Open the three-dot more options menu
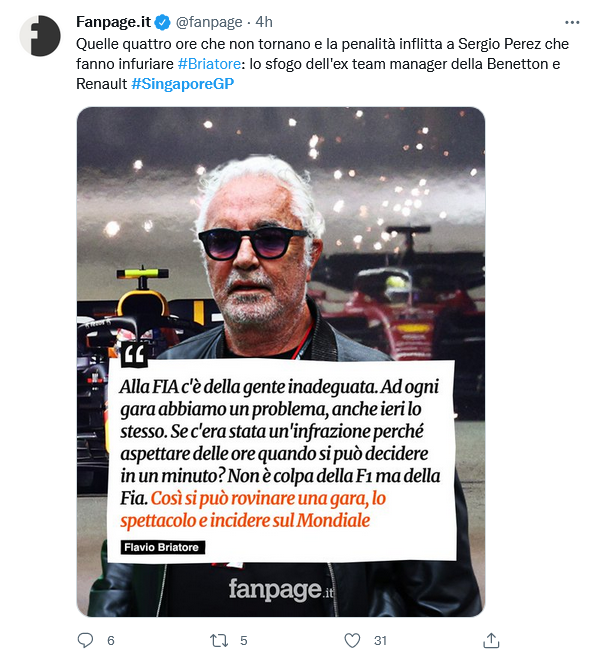The height and width of the screenshot is (662, 598). click(572, 22)
